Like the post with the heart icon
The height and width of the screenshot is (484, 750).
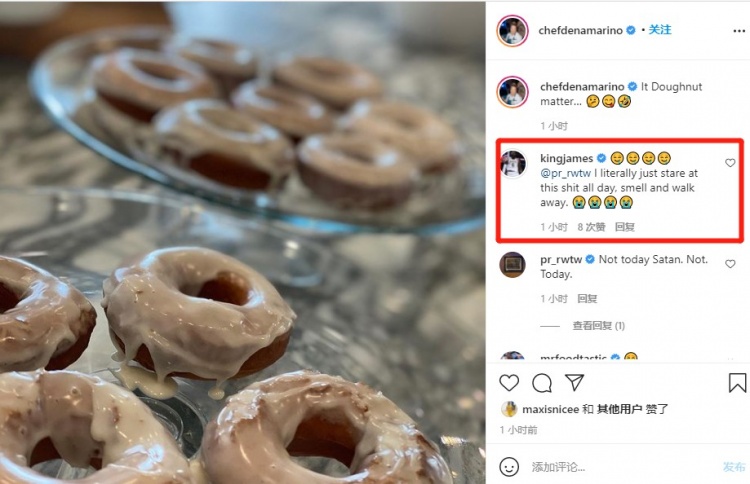tap(509, 383)
